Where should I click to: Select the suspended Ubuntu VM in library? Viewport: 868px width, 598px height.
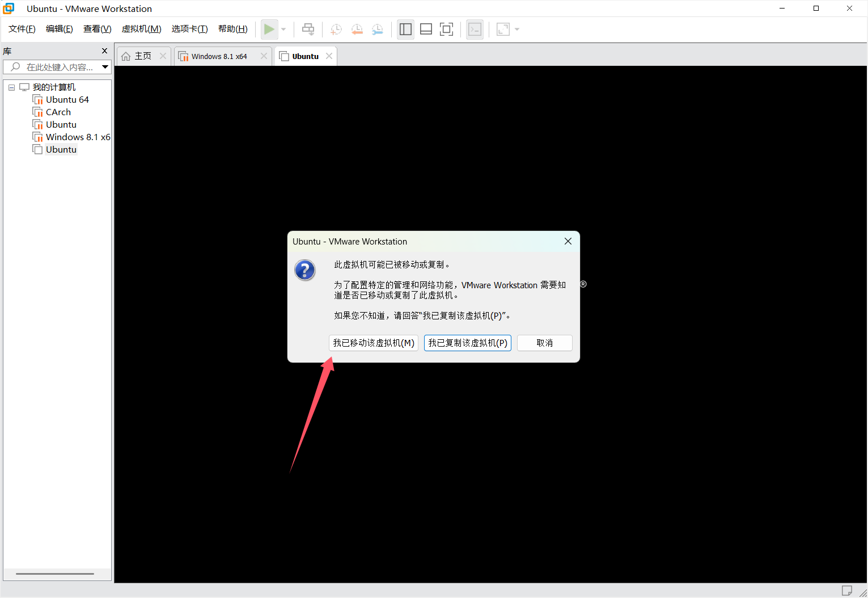pos(61,125)
